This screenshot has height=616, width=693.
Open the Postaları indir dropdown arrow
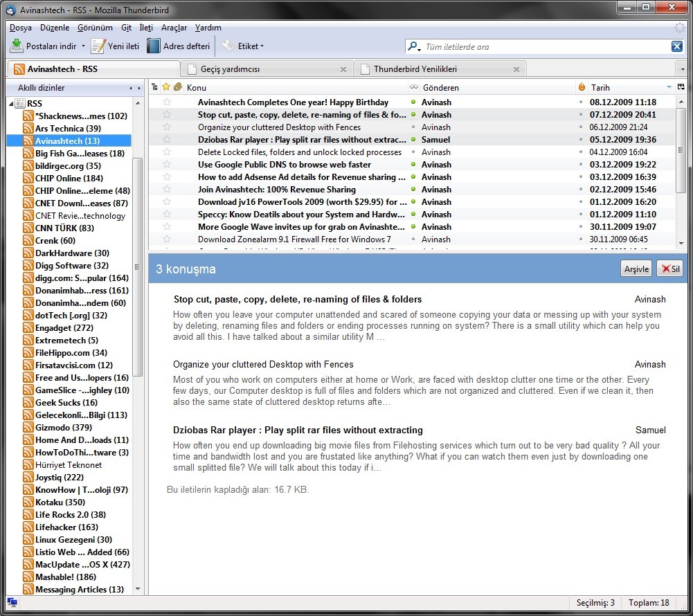click(83, 46)
